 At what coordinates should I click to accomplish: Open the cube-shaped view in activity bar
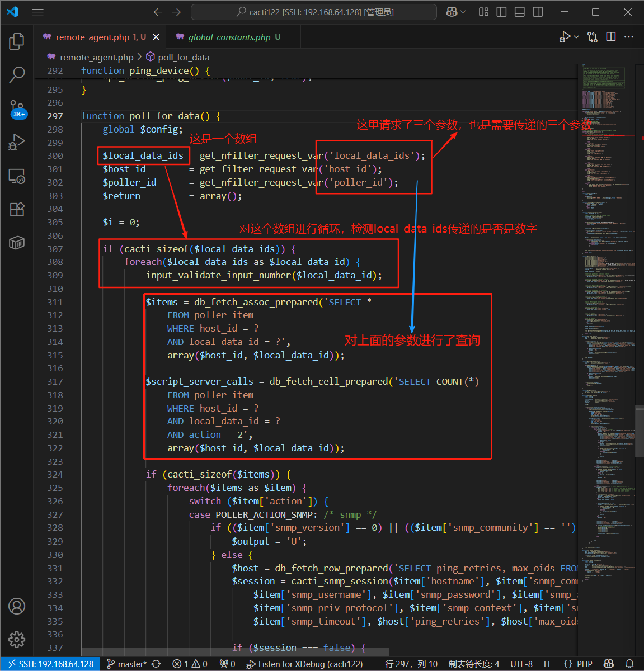click(17, 243)
